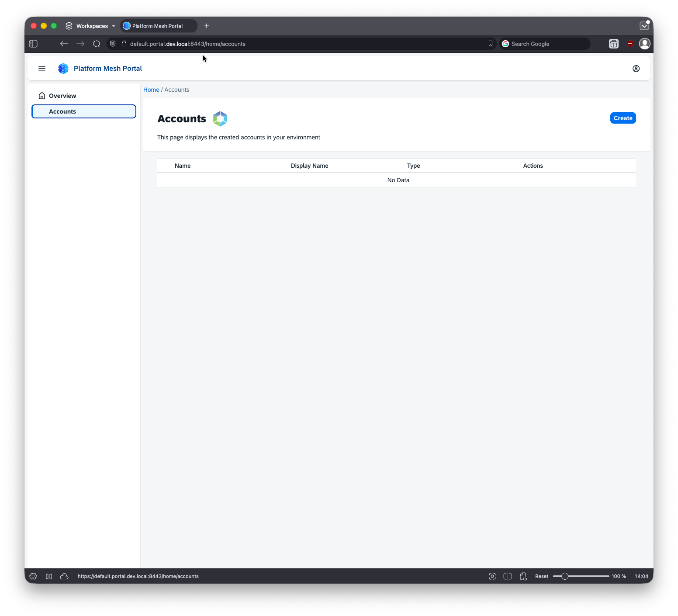Open the Home breadcrumb link
This screenshot has width=678, height=616.
click(x=151, y=90)
